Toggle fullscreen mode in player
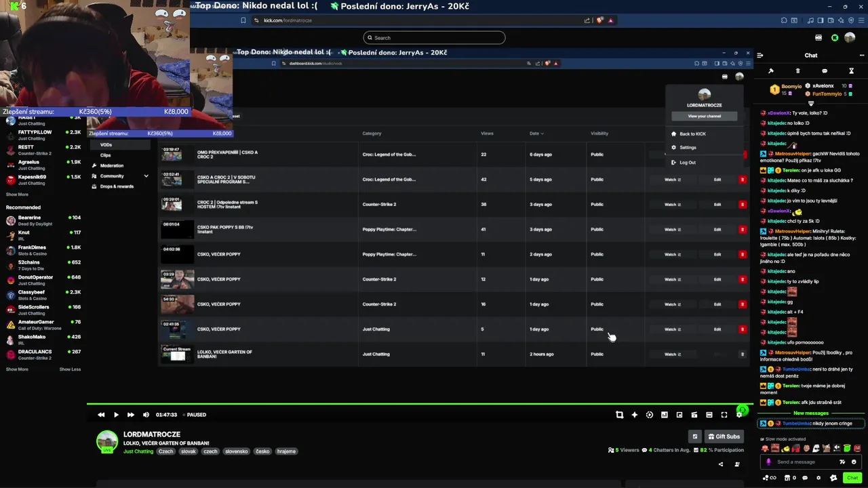The image size is (868, 488). pyautogui.click(x=724, y=415)
